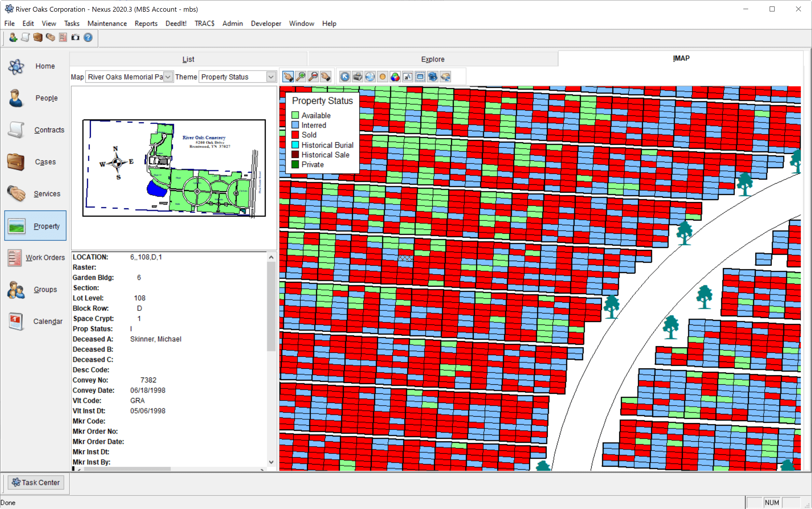Image resolution: width=812 pixels, height=509 pixels.
Task: Select the zoom out magnifier tool
Action: coord(313,77)
